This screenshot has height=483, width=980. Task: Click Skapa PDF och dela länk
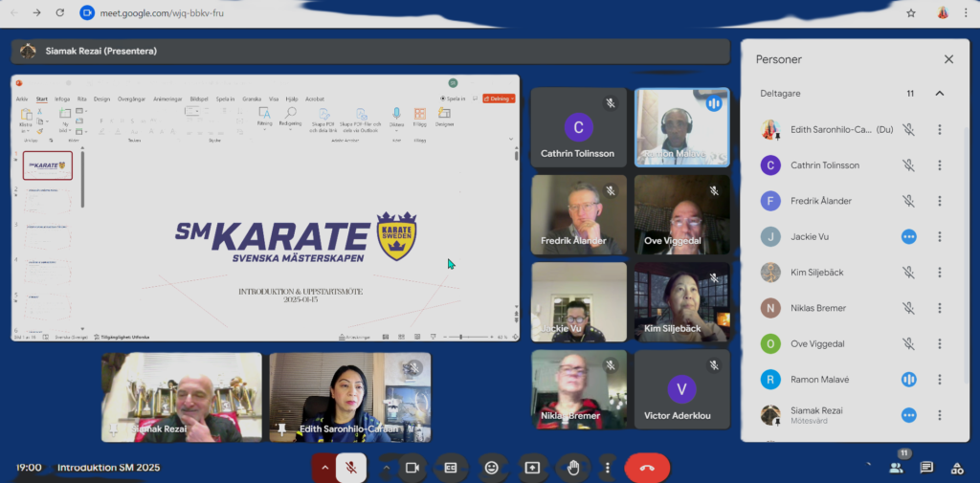point(323,119)
